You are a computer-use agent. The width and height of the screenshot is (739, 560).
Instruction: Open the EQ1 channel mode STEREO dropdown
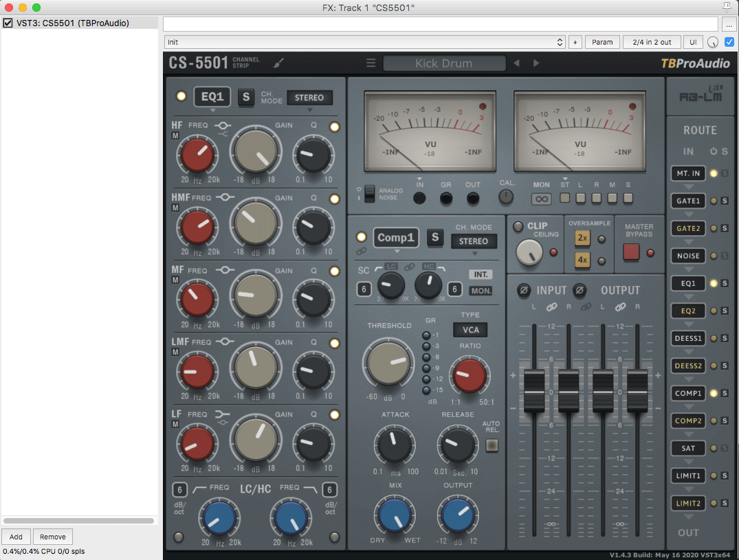(x=309, y=98)
